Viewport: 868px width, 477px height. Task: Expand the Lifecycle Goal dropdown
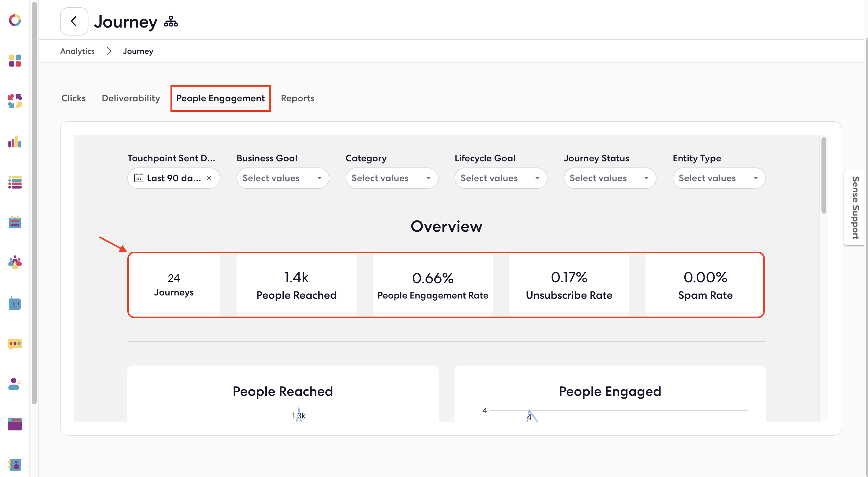[x=501, y=178]
